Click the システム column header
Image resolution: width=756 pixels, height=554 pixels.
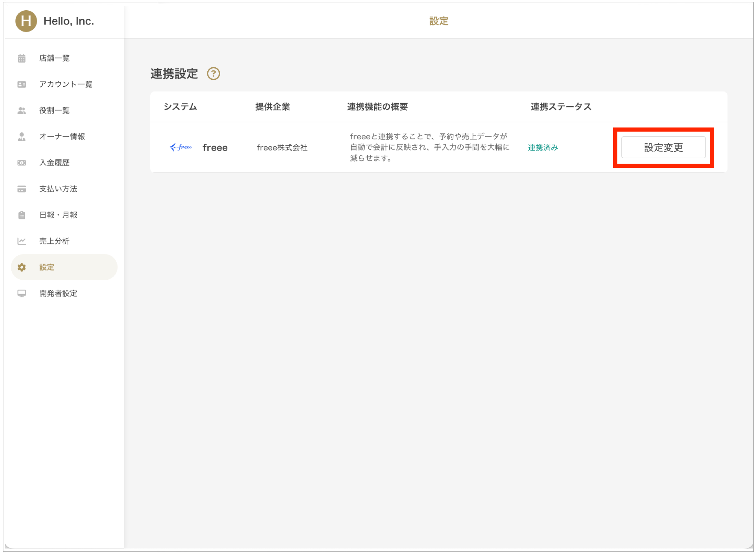point(180,107)
